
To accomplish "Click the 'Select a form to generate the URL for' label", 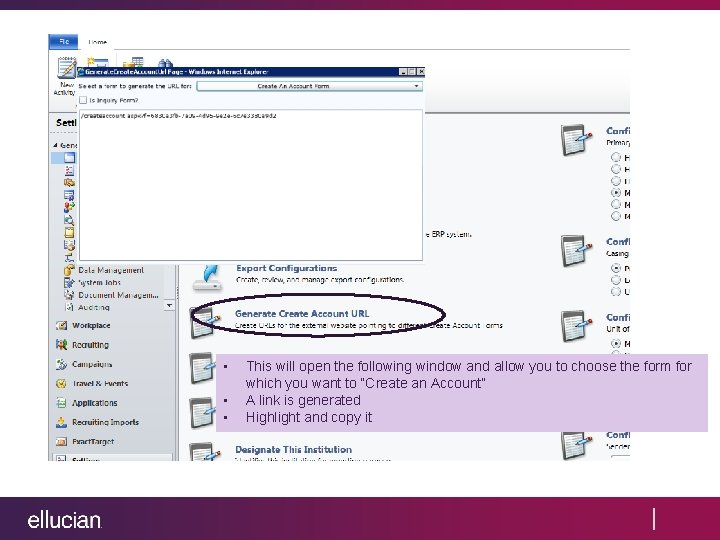I will tap(135, 86).
